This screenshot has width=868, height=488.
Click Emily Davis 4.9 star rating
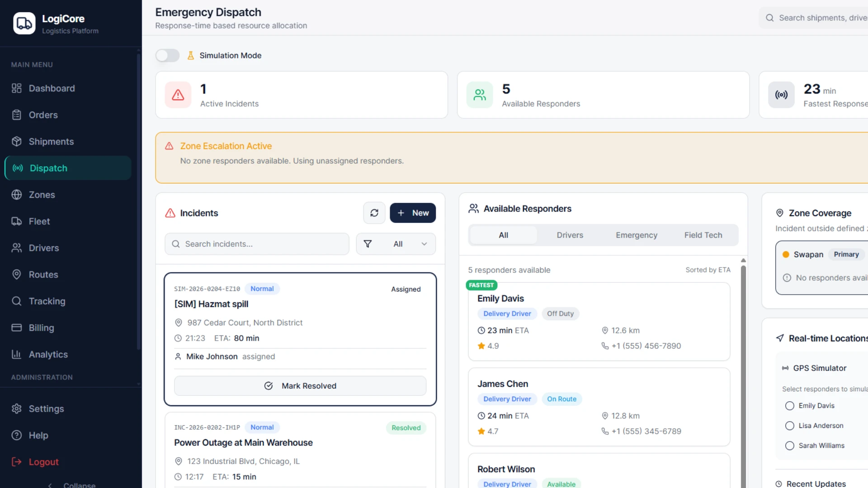pos(488,346)
